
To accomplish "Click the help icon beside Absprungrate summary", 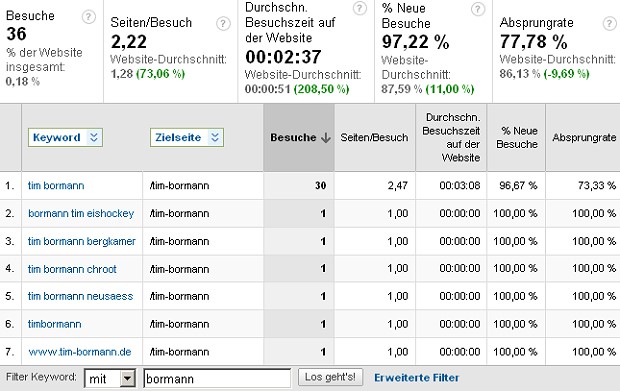I will pos(609,24).
